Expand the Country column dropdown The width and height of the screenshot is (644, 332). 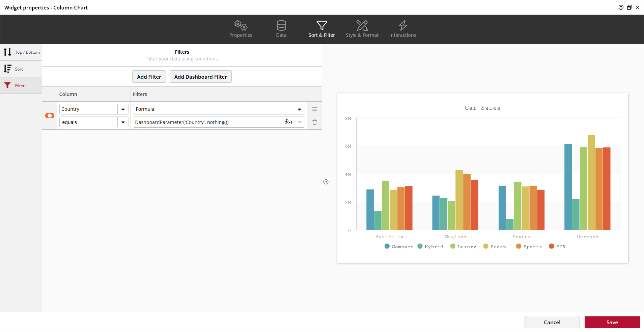coord(123,109)
